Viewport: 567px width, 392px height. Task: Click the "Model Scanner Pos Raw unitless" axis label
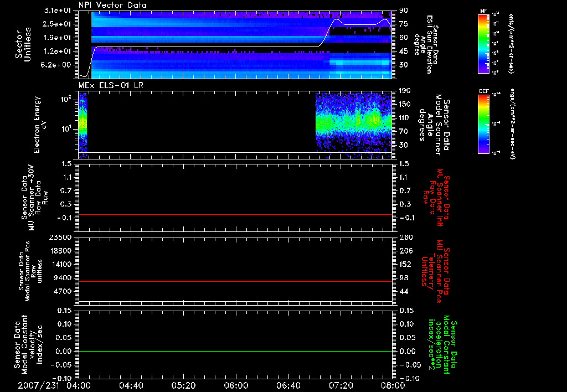point(30,271)
